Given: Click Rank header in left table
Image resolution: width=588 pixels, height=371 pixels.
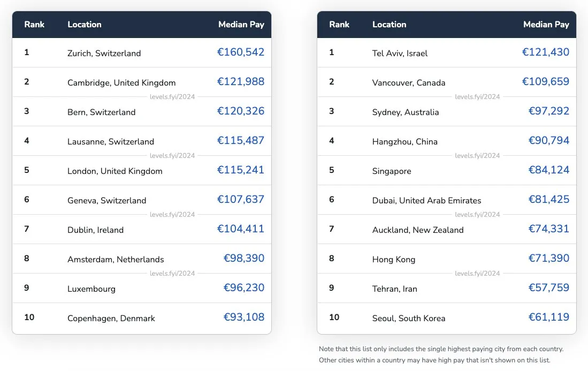Looking at the screenshot, I should pyautogui.click(x=34, y=25).
